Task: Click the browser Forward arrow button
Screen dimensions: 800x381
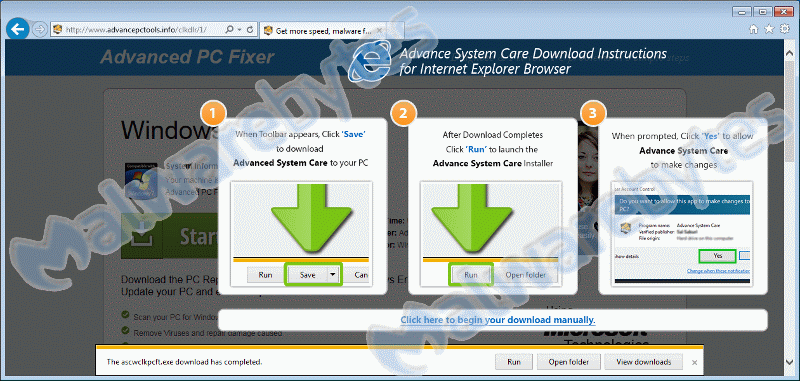Action: click(x=39, y=30)
